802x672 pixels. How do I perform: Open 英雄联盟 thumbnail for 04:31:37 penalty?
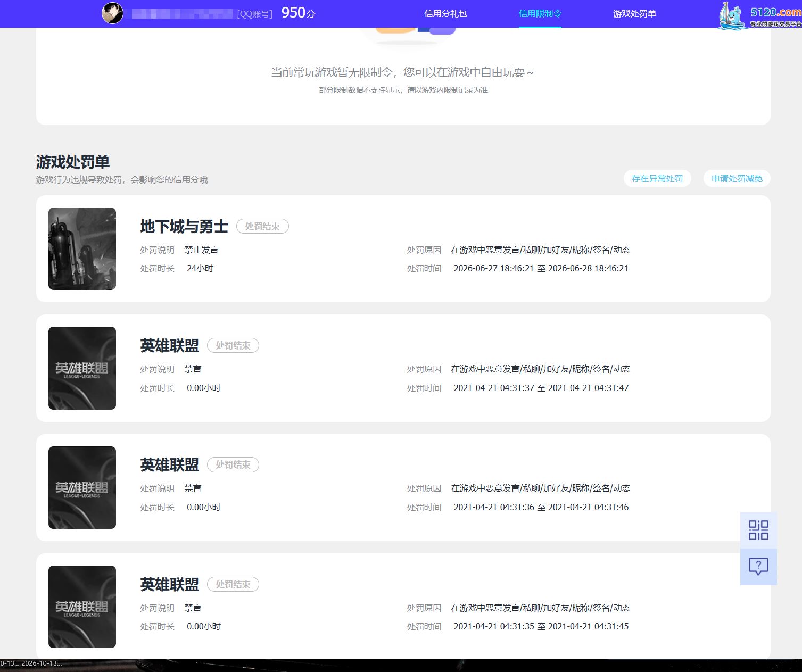coord(82,368)
